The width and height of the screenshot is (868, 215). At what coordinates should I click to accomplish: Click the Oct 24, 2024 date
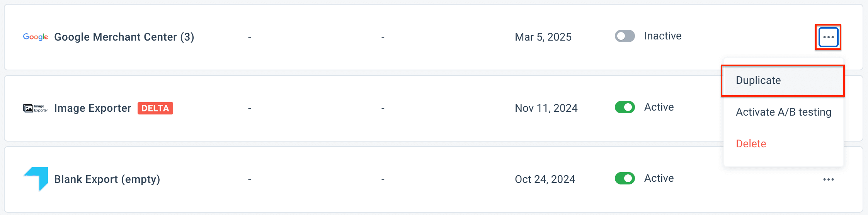545,179
